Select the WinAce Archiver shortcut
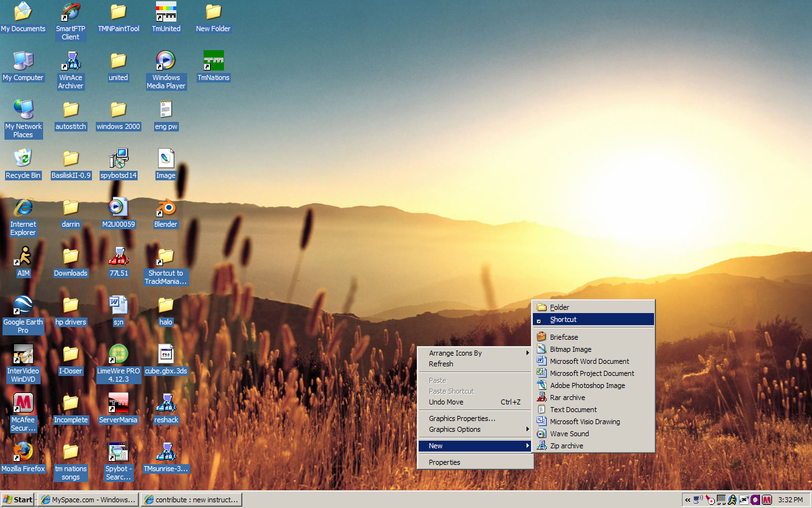The image size is (812, 508). tap(70, 70)
